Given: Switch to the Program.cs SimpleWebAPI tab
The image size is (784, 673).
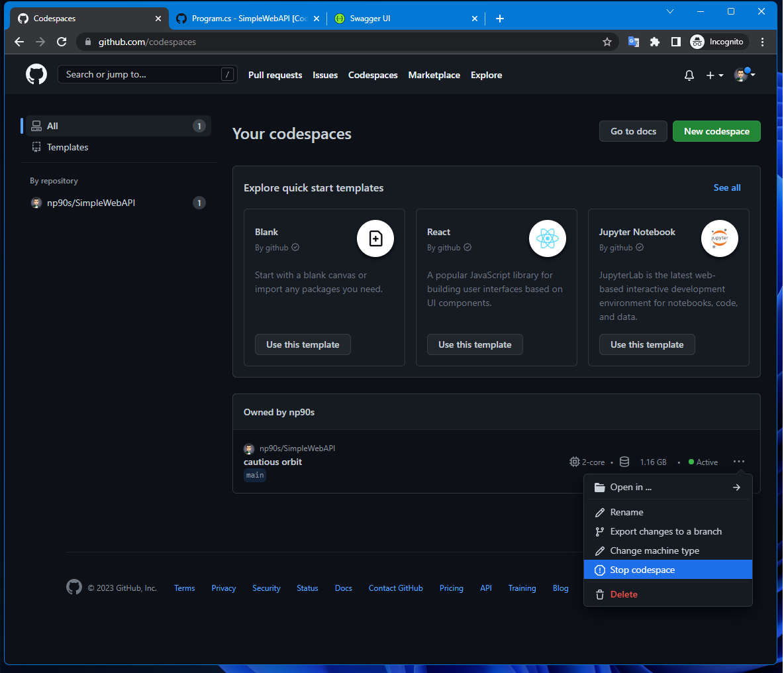Looking at the screenshot, I should click(x=248, y=19).
